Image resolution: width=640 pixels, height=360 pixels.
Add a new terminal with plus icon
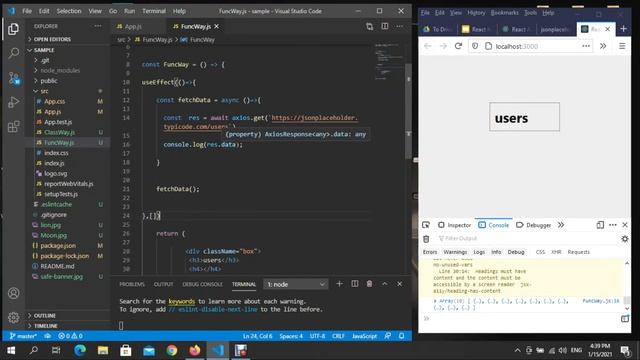click(339, 284)
